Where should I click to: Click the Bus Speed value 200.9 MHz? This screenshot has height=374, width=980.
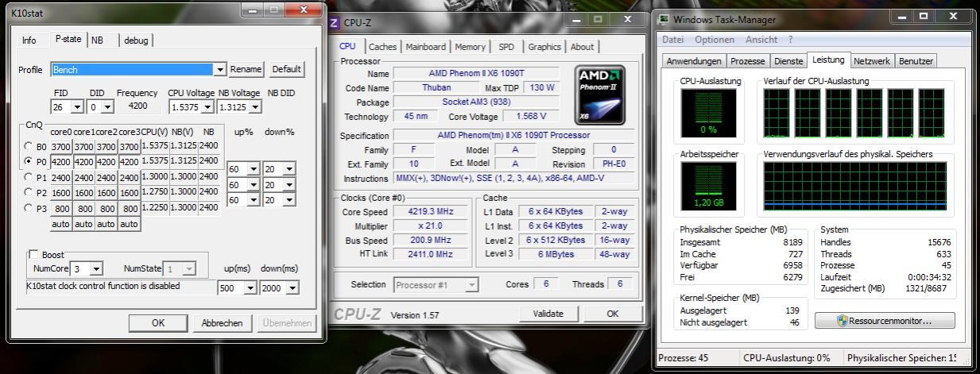(432, 240)
